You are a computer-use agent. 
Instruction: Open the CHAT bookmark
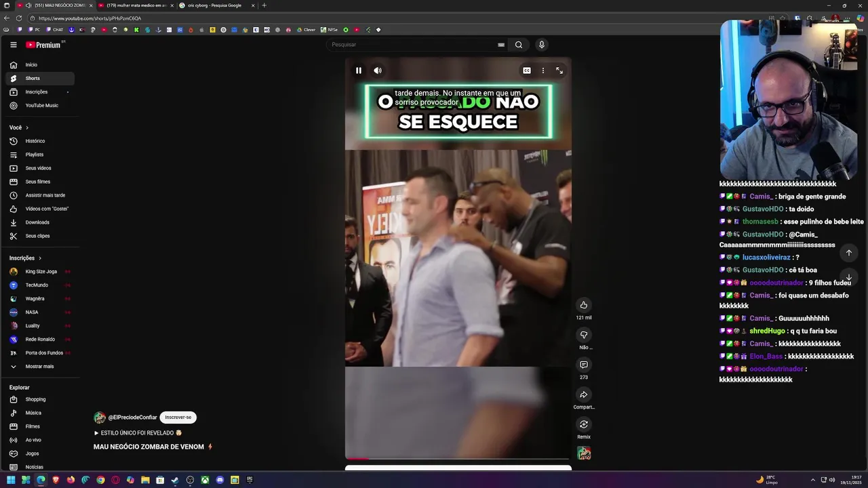(55, 30)
